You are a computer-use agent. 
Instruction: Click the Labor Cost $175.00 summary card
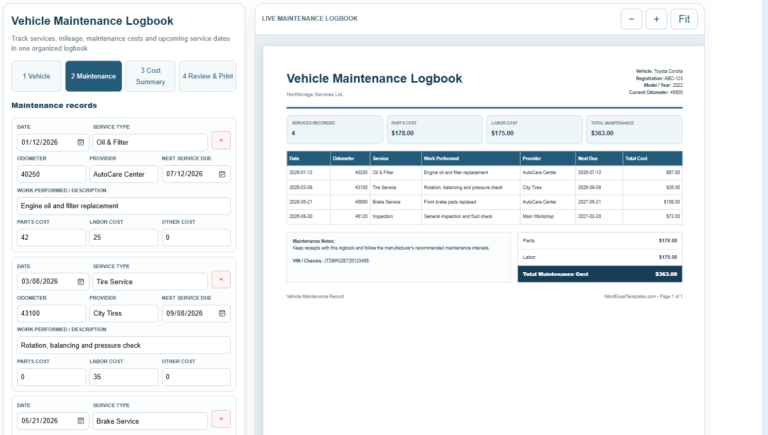click(534, 129)
